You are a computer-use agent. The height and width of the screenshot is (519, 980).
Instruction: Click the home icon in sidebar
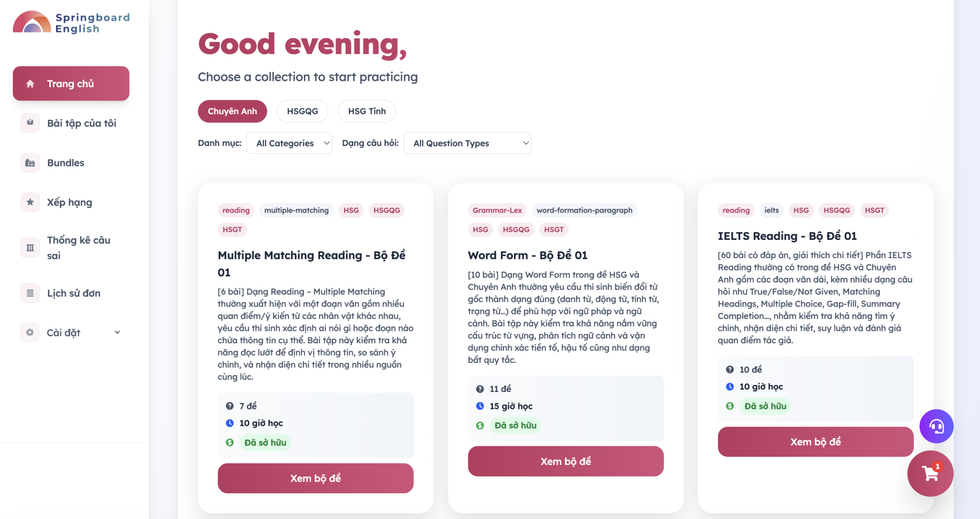click(30, 84)
